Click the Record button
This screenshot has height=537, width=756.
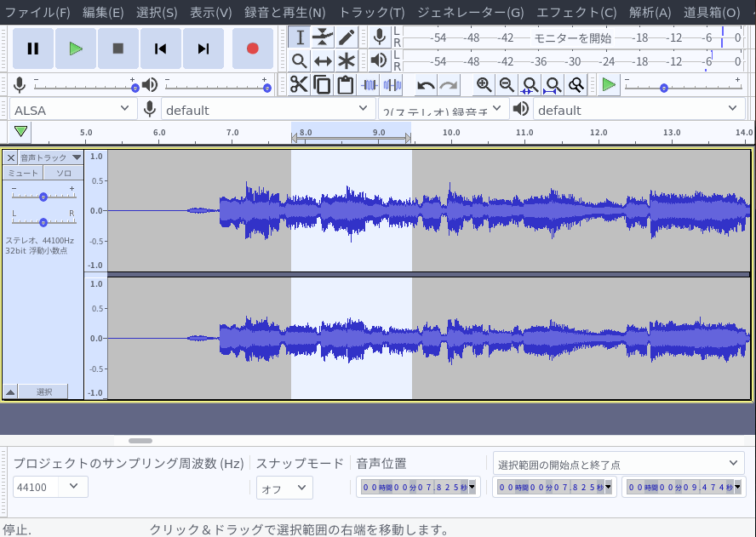(252, 49)
